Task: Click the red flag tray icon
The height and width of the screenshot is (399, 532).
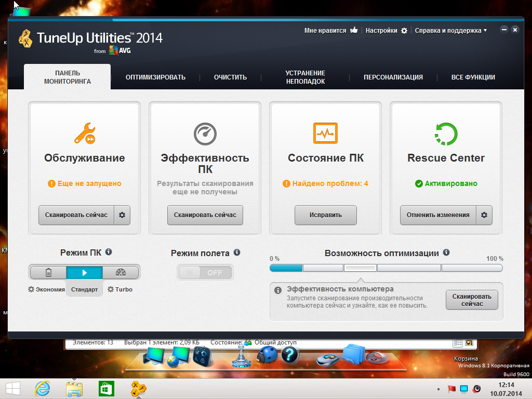Action: [x=451, y=389]
